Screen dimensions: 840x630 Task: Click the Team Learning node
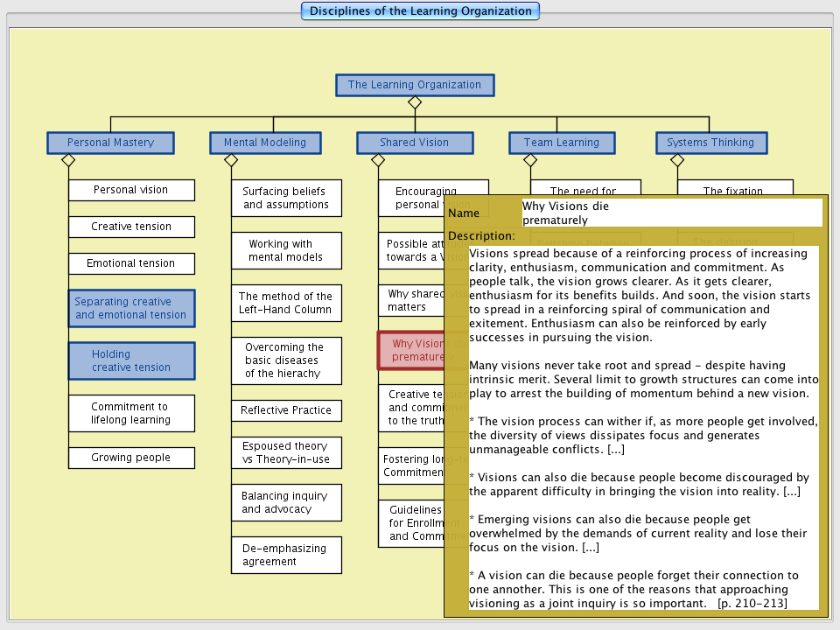[562, 143]
